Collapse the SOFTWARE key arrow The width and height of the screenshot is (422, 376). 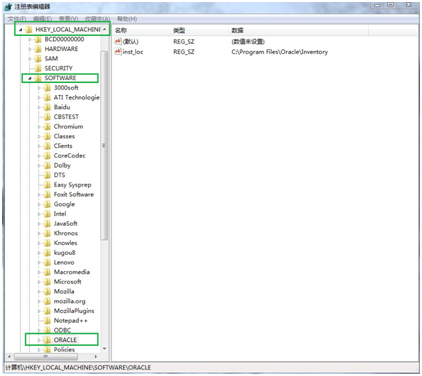(x=30, y=78)
